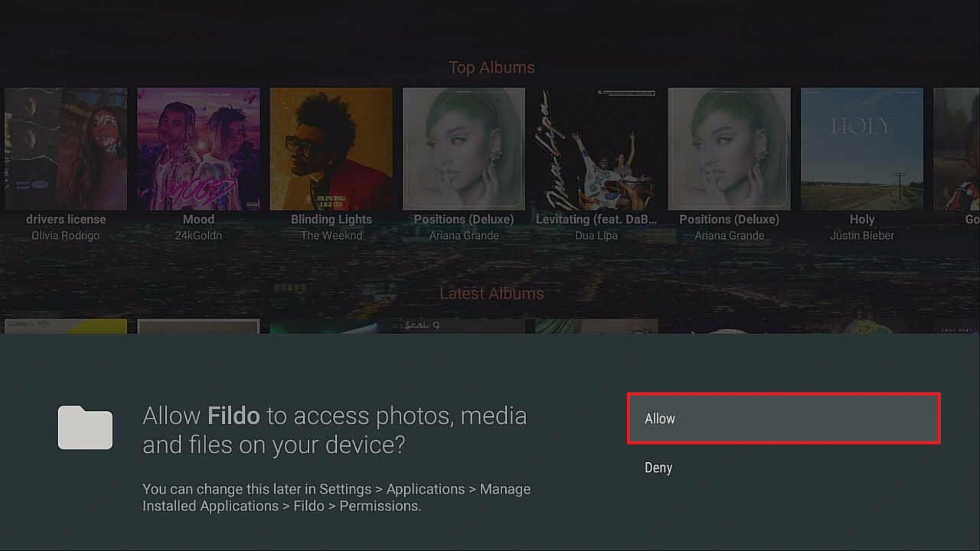Click 'The Weeknd' artist name
The width and height of the screenshot is (980, 551).
pyautogui.click(x=331, y=236)
